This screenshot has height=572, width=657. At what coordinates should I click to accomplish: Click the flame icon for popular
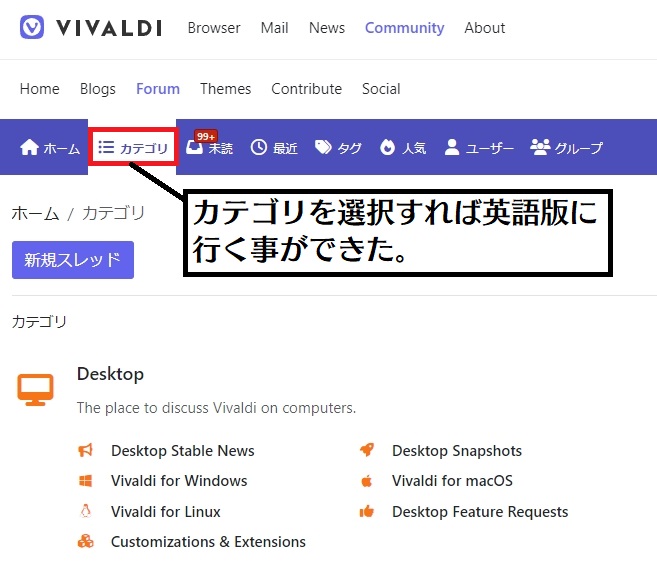[x=387, y=147]
